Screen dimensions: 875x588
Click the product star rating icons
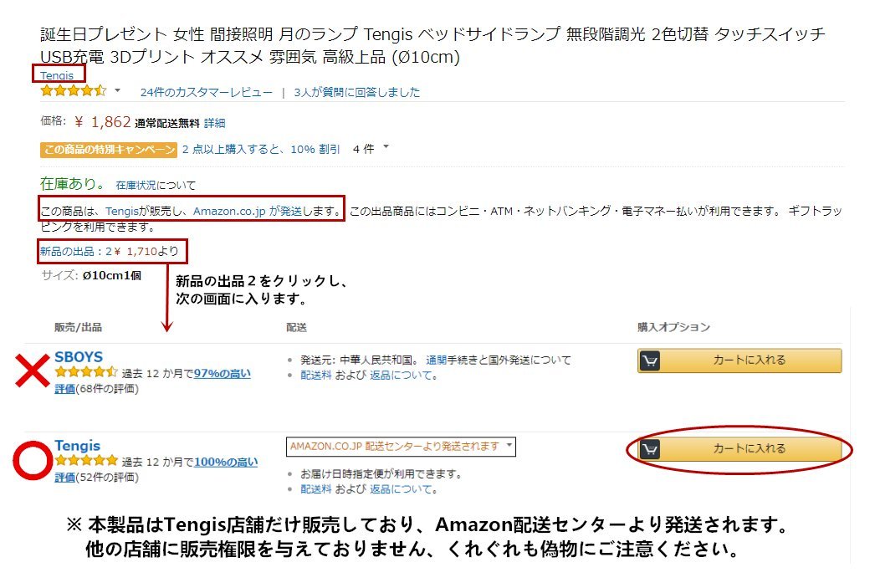74,91
